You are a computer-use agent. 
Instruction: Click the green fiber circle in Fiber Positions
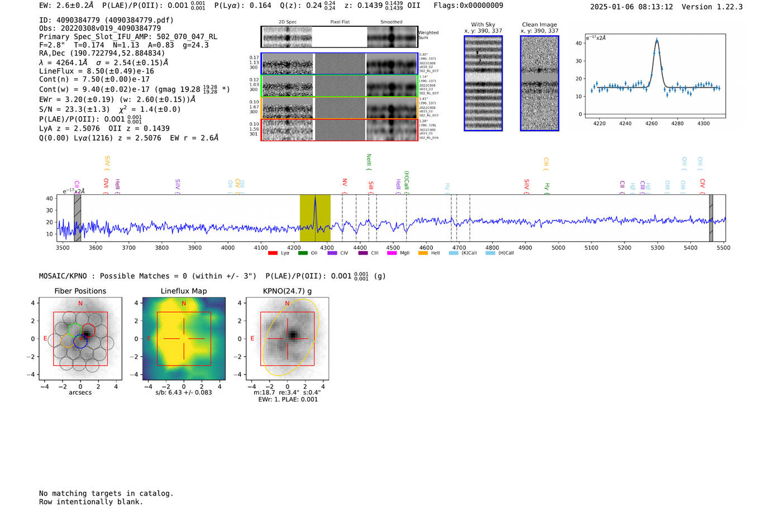(74, 329)
